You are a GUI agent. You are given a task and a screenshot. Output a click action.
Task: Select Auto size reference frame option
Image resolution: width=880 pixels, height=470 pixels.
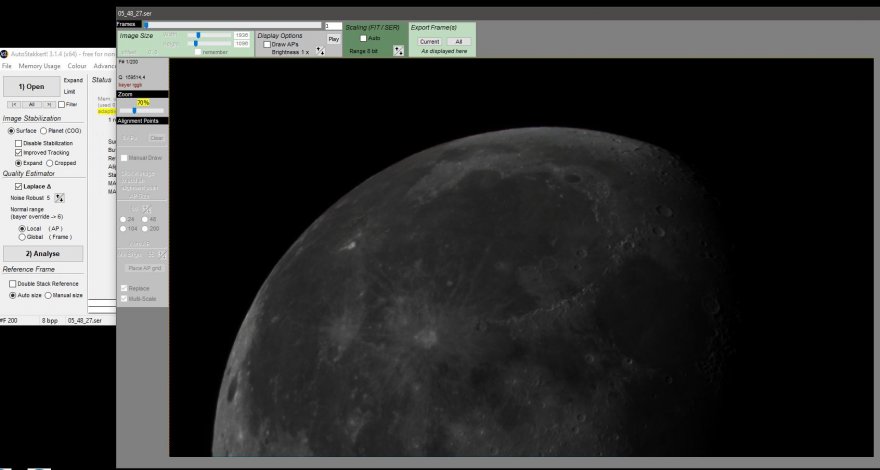[x=12, y=295]
